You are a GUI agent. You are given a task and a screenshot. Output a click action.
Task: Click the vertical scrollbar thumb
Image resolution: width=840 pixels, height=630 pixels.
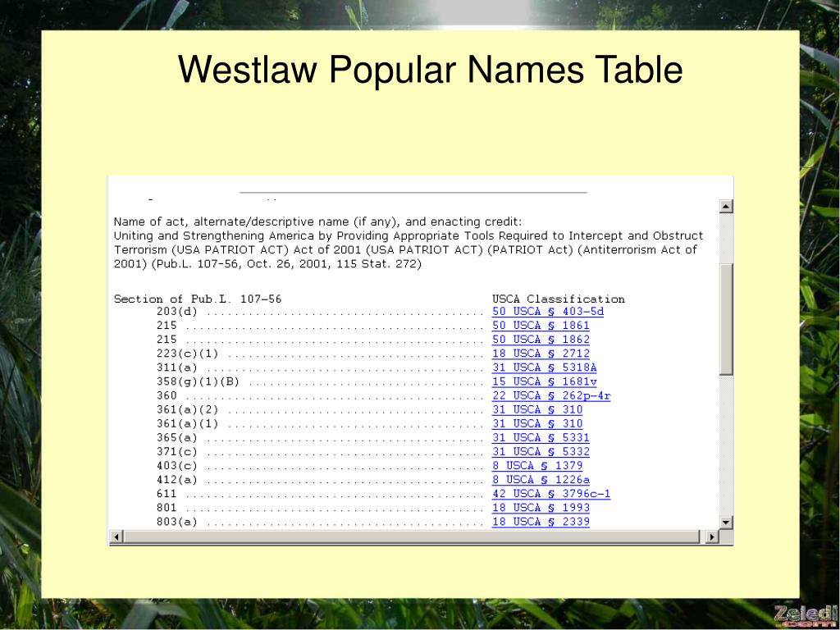tap(726, 319)
